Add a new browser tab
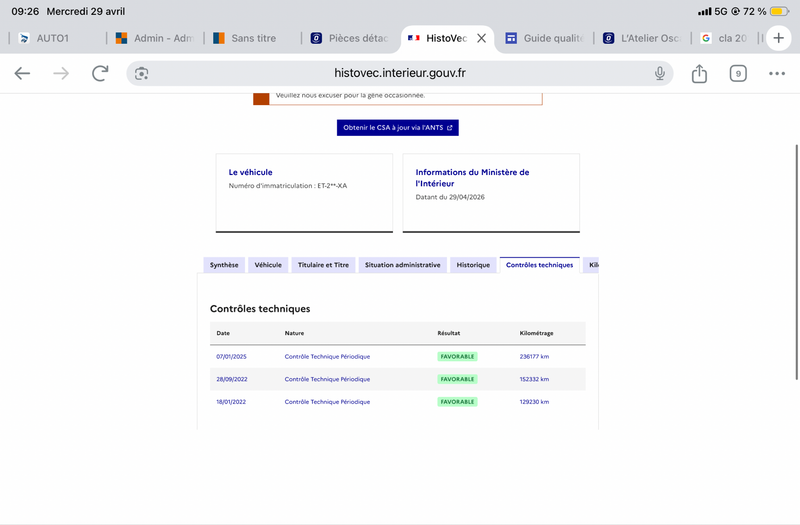This screenshot has height=525, width=800. click(778, 38)
